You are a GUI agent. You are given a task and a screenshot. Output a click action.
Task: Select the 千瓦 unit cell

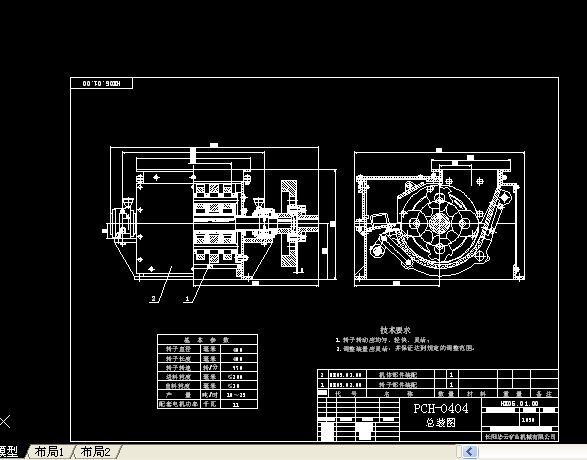coord(210,404)
